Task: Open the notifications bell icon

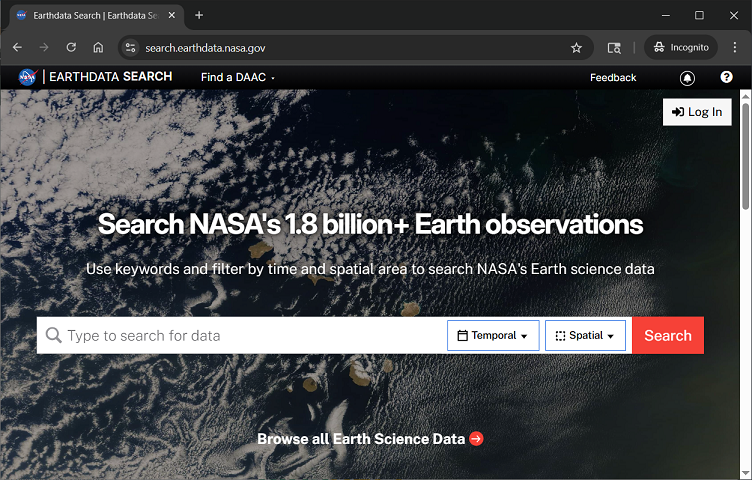Action: coord(687,78)
